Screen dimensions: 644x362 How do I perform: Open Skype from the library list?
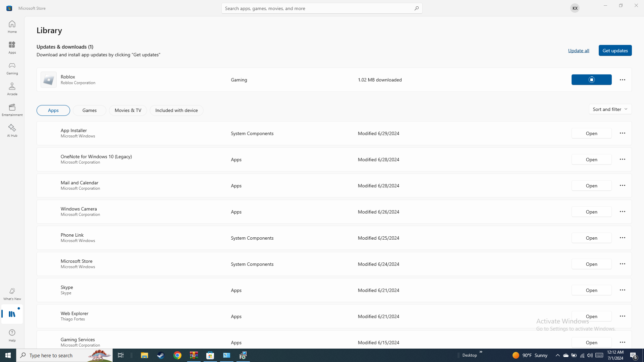pyautogui.click(x=591, y=290)
